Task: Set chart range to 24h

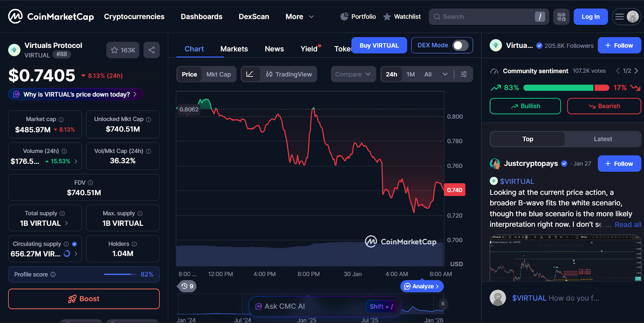Action: [x=391, y=74]
